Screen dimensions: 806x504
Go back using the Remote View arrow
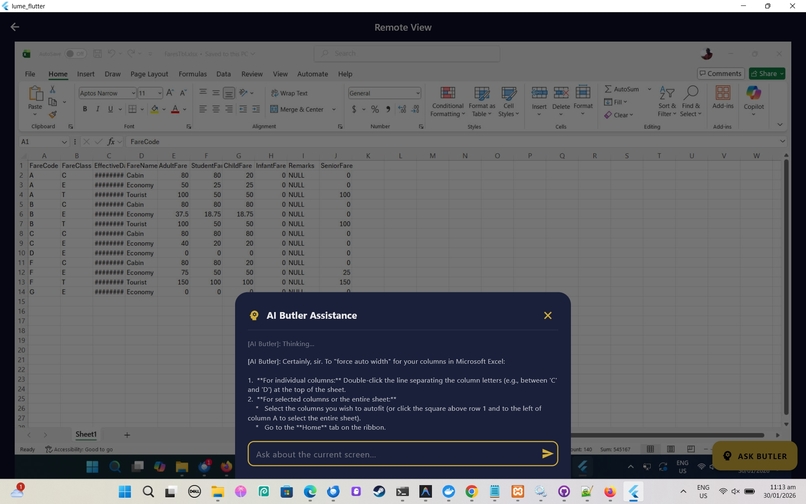point(15,27)
